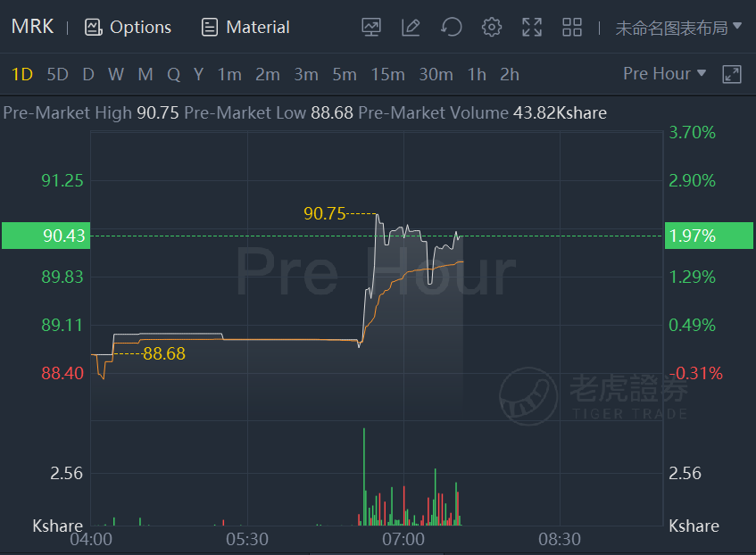This screenshot has width=756, height=555.
Task: Enter fullscreen chart mode
Action: [532, 27]
